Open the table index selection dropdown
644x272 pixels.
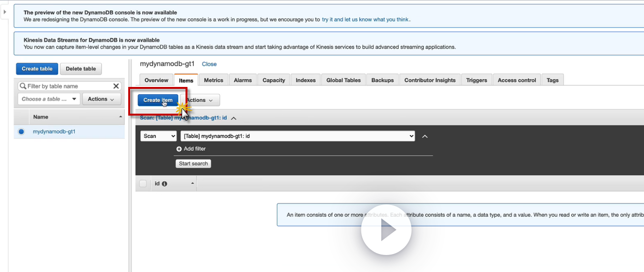point(298,136)
